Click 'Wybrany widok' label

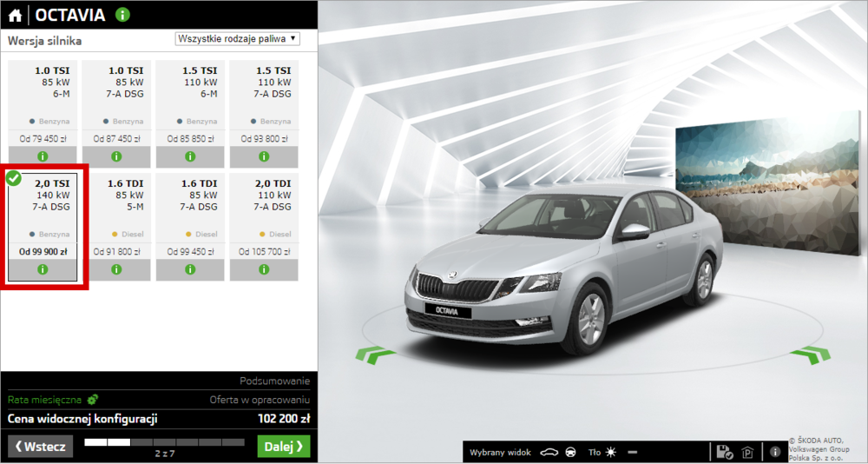(501, 453)
